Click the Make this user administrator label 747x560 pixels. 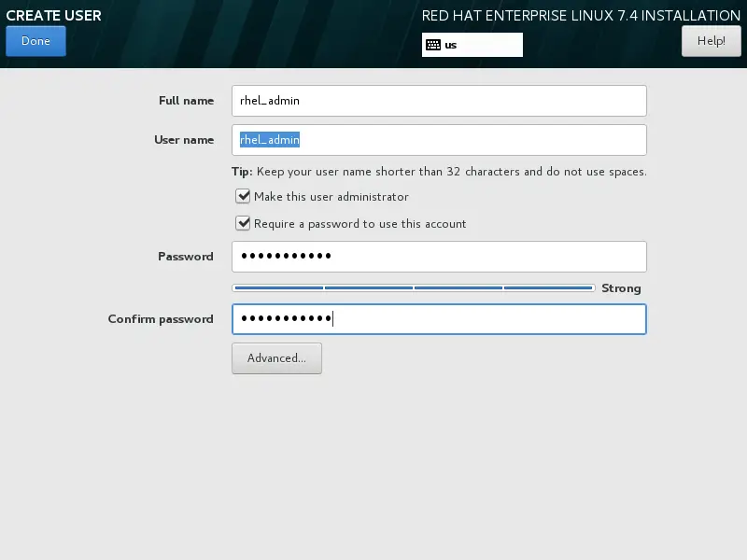pyautogui.click(x=331, y=197)
